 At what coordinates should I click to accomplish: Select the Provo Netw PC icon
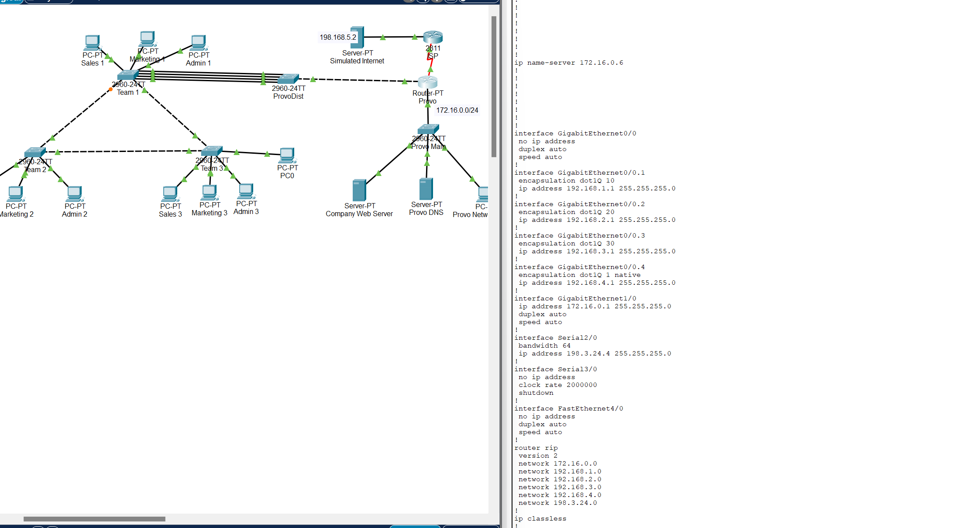[482, 194]
